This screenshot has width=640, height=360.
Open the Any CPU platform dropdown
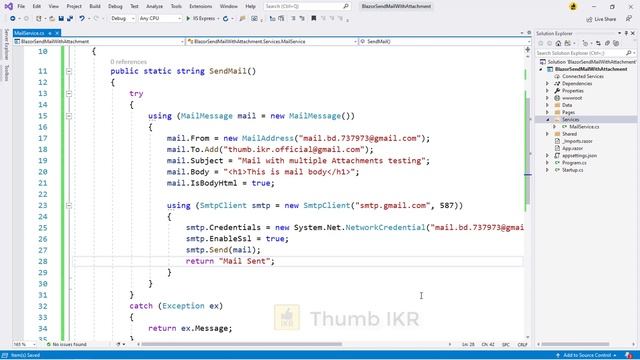point(160,18)
